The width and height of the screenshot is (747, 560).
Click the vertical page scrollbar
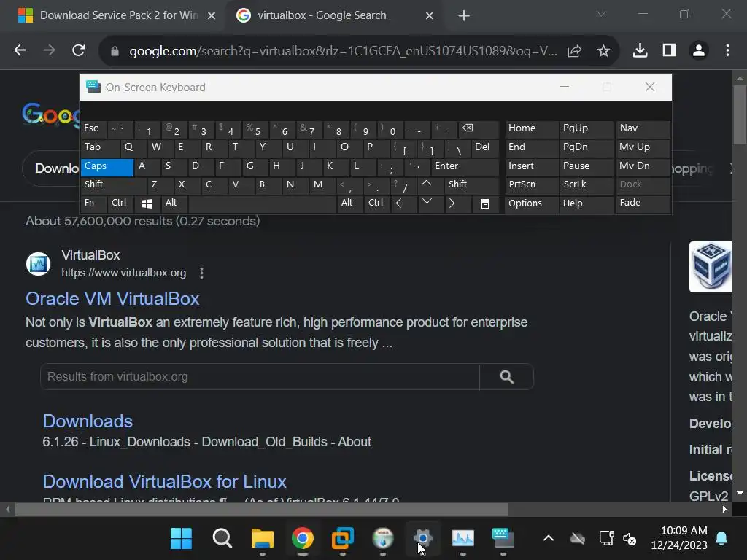coord(740,113)
